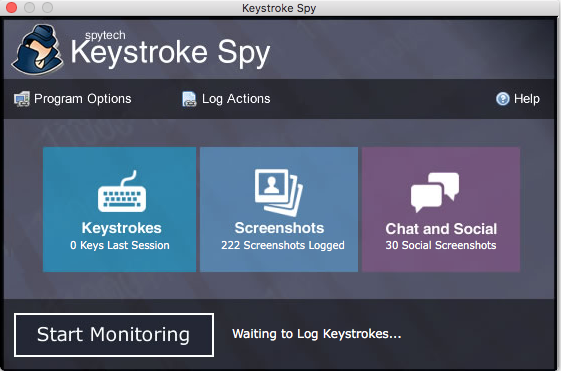
Task: Open the Chat and Social title
Action: (441, 229)
